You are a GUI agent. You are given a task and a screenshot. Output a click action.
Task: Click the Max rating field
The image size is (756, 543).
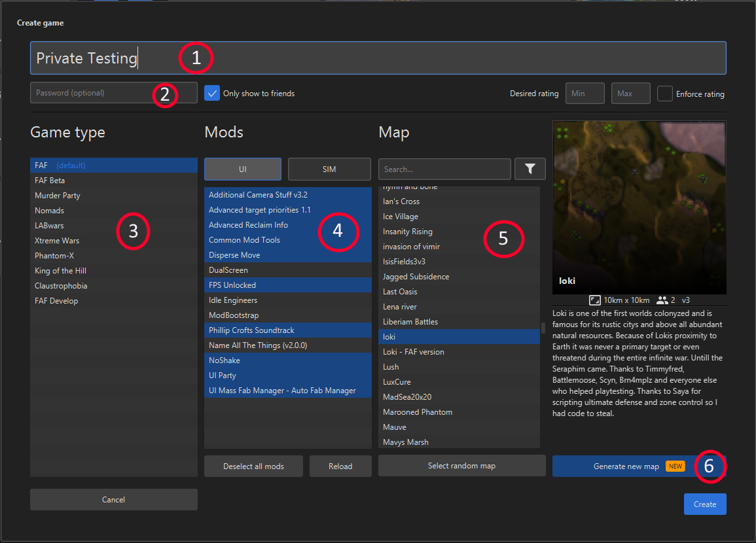tap(630, 94)
